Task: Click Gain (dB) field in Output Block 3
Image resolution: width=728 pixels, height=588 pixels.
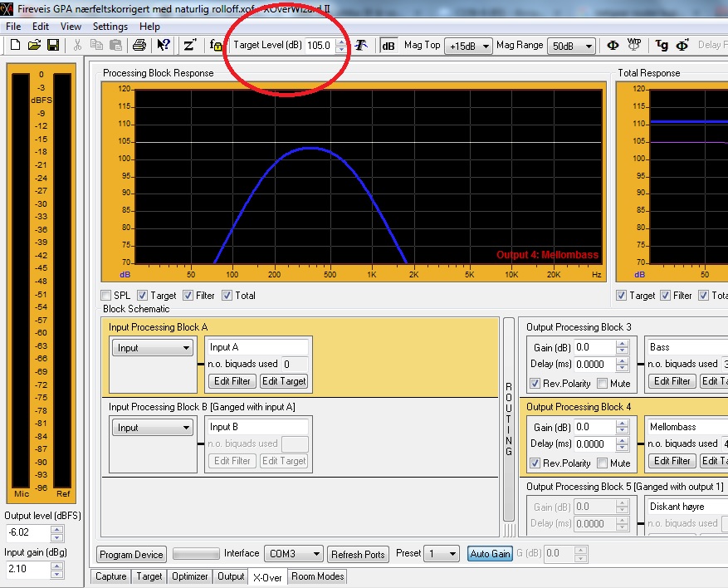Action: point(594,347)
